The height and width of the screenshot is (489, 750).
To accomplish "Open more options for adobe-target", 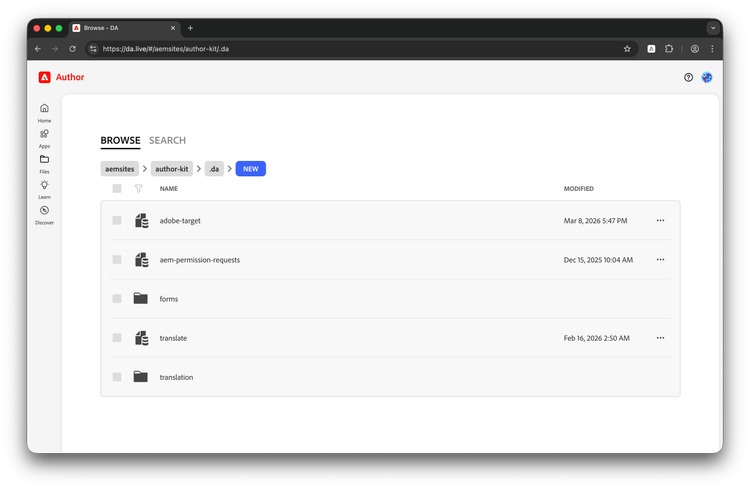I will tap(660, 220).
